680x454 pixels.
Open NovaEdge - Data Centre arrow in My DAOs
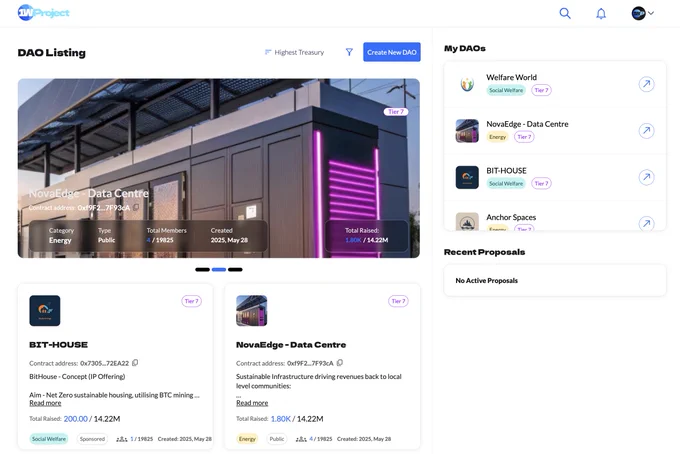coord(646,130)
